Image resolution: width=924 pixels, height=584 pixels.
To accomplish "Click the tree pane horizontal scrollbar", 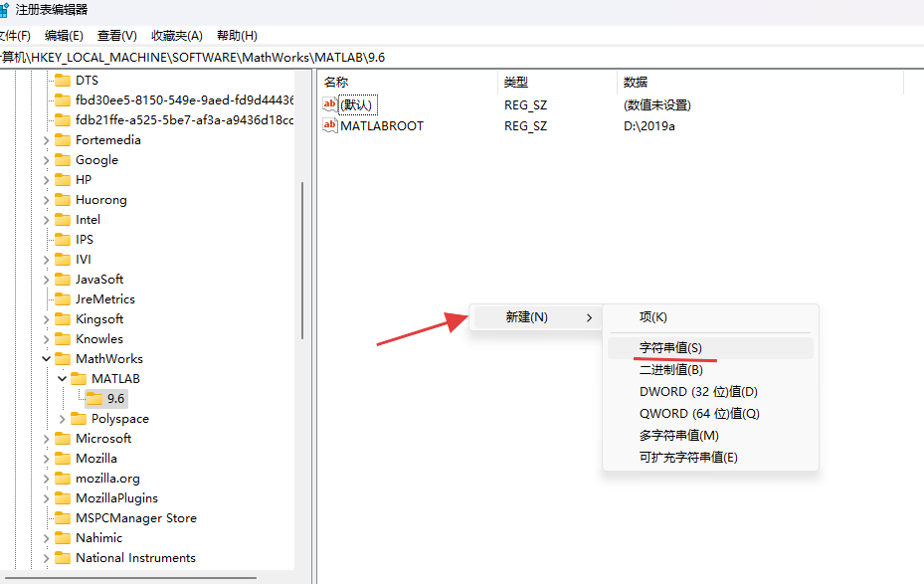I will point(130,578).
